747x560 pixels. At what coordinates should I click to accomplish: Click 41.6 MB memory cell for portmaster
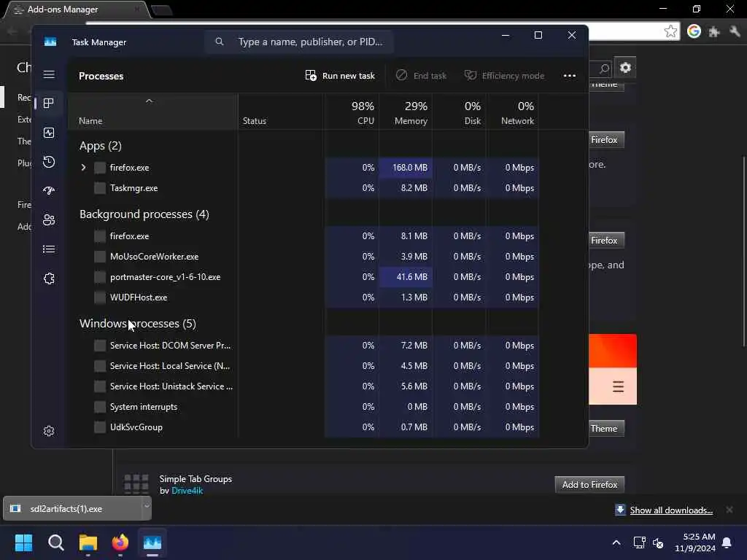(406, 277)
